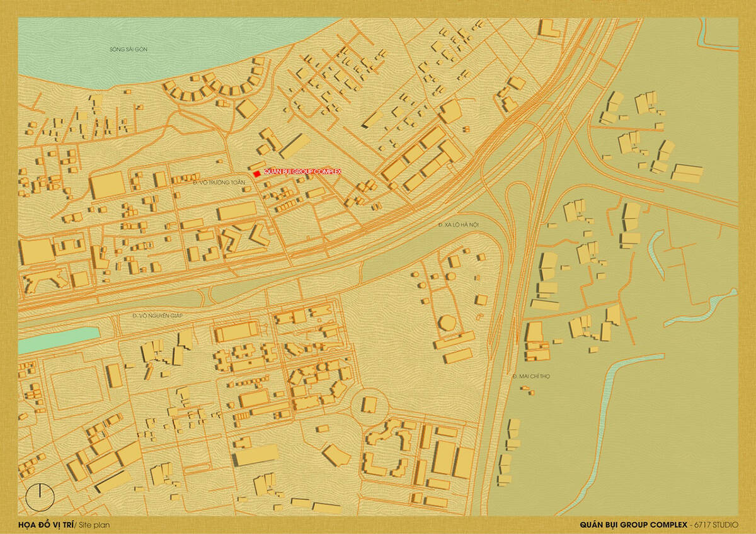Select the 'QUÂN BỤI GROUP COMPLEX' red label
Screen dimensions: 756x534
coord(302,172)
